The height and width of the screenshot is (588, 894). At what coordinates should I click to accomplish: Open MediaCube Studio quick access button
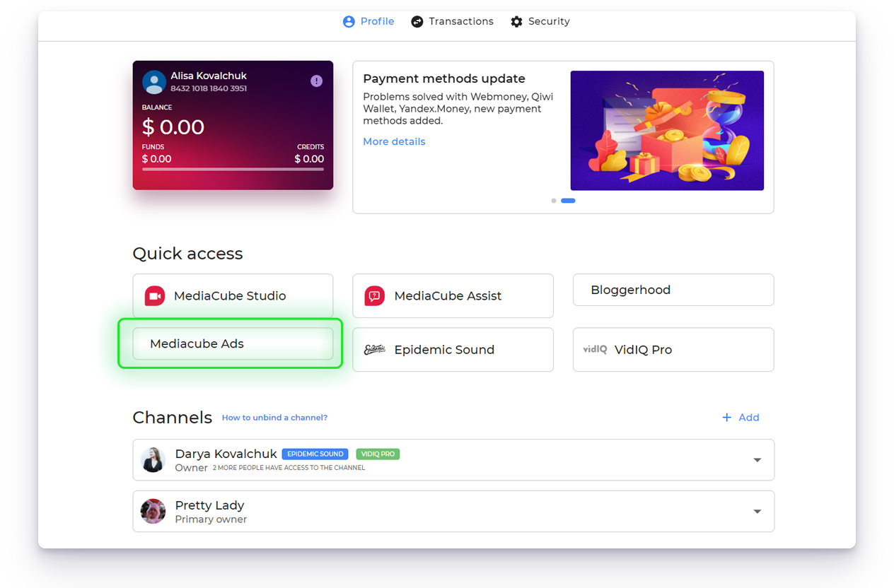coord(233,295)
